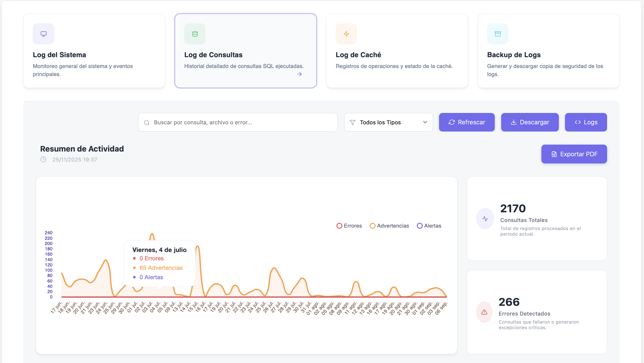Toggle the Errores series in chart legend

[x=349, y=226]
